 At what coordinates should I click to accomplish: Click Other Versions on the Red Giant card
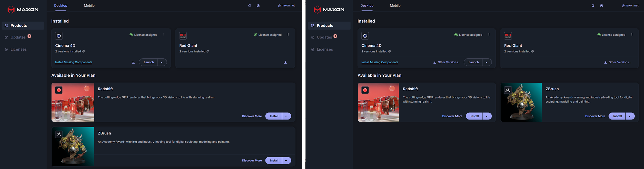(x=618, y=62)
